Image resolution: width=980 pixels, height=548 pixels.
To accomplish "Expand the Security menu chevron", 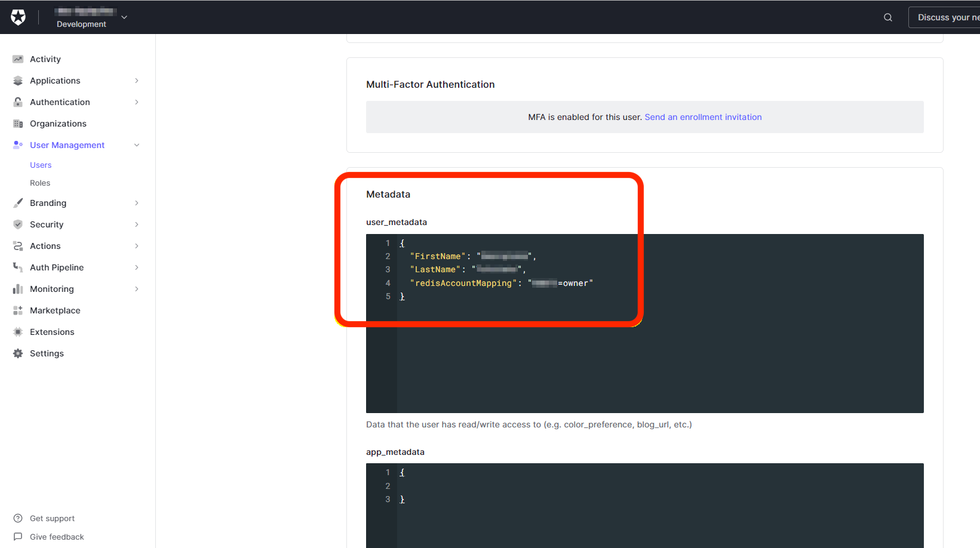I will tap(137, 224).
